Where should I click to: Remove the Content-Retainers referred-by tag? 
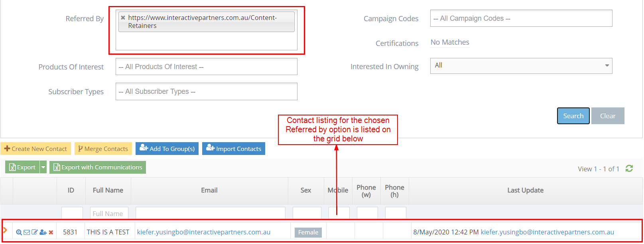coord(123,18)
